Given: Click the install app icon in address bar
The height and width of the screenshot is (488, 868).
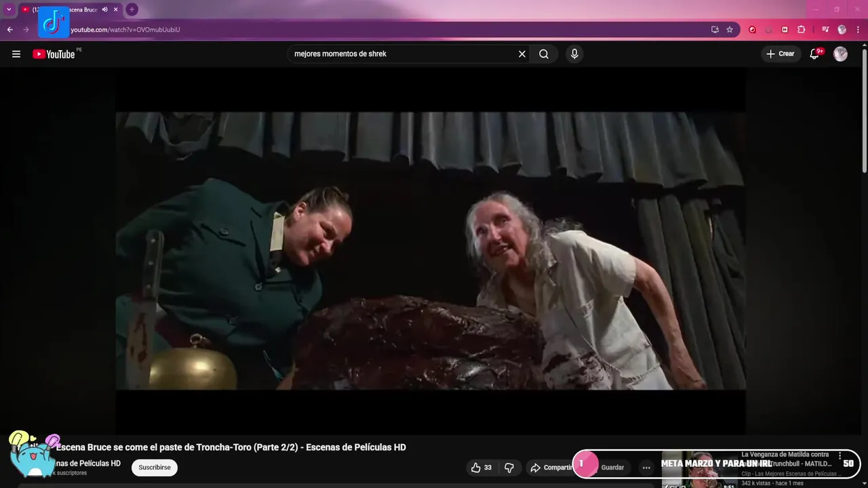Looking at the screenshot, I should coord(715,30).
